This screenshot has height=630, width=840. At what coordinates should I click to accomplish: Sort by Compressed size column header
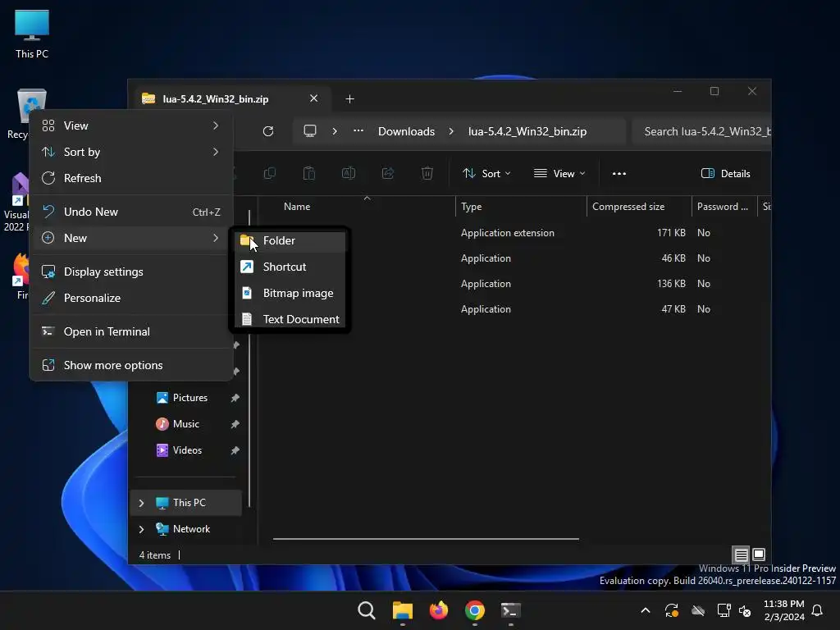click(x=639, y=207)
